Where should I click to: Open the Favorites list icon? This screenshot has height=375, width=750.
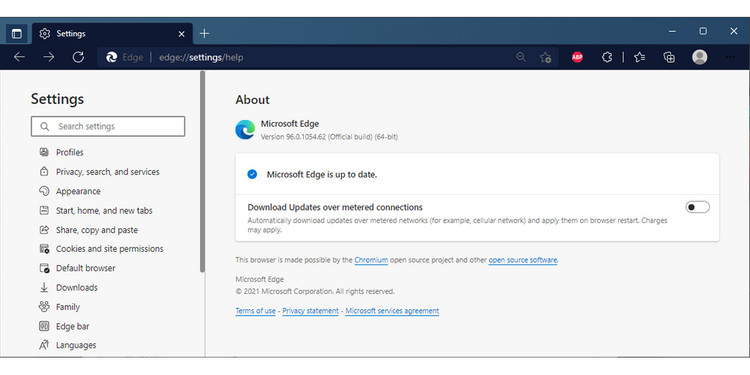pos(640,57)
